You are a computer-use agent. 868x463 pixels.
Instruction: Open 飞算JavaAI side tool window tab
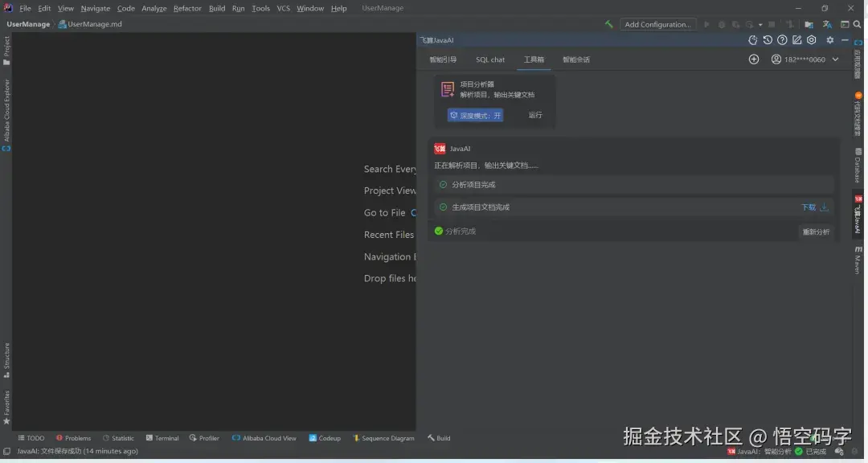(x=858, y=215)
